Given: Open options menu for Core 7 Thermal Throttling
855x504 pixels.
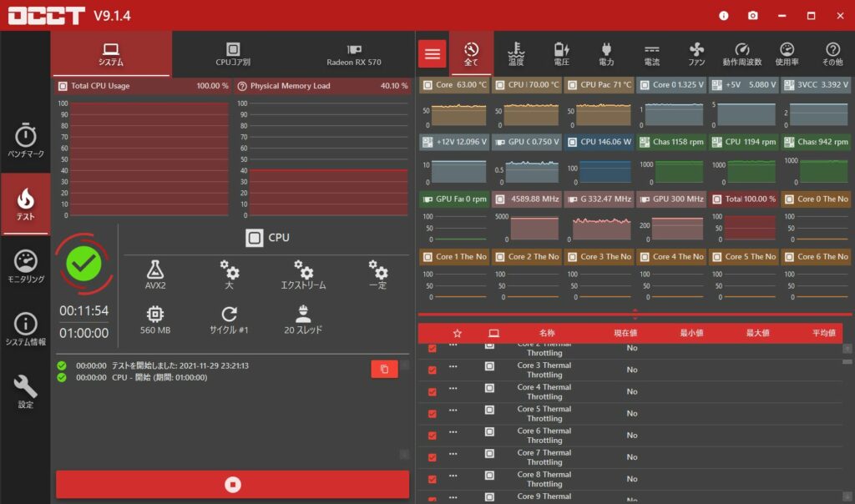Looking at the screenshot, I should 453,453.
